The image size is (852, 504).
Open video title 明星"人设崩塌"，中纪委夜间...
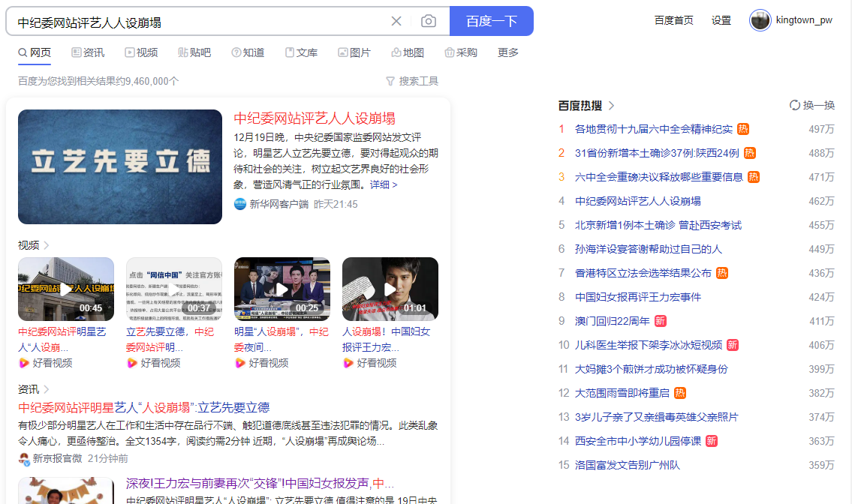pos(281,340)
